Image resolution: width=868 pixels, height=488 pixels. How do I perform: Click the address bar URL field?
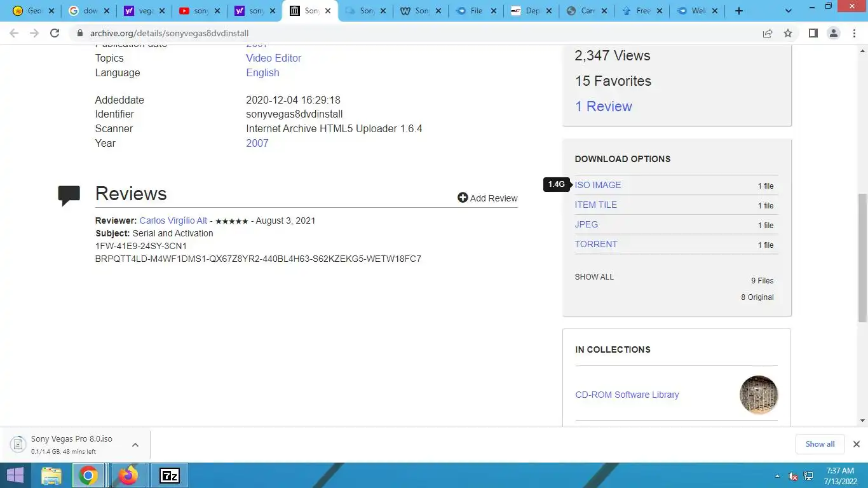pyautogui.click(x=413, y=33)
